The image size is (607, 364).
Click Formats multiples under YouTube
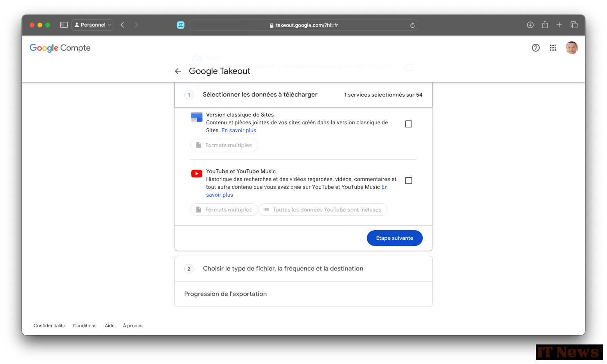pos(224,210)
